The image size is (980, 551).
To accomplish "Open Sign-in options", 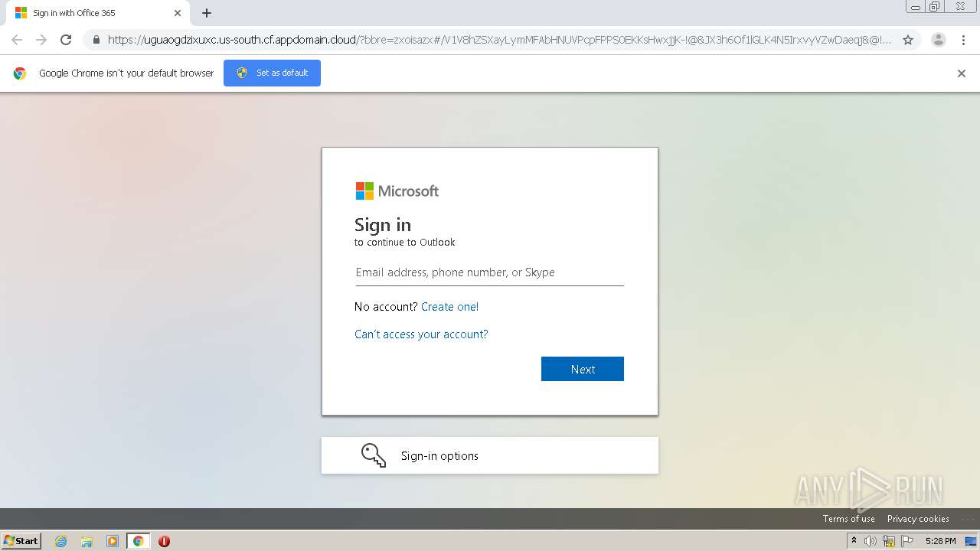I will click(x=490, y=455).
